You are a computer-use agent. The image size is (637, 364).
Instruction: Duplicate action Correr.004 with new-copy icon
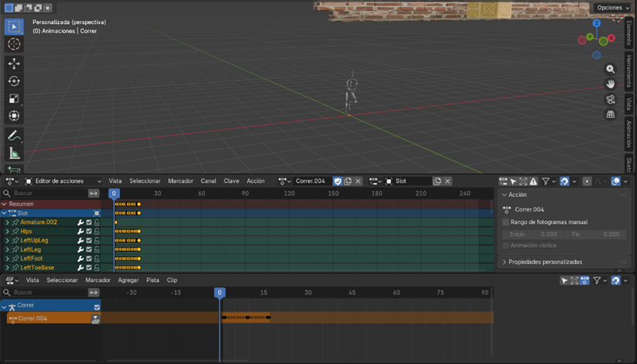point(348,181)
